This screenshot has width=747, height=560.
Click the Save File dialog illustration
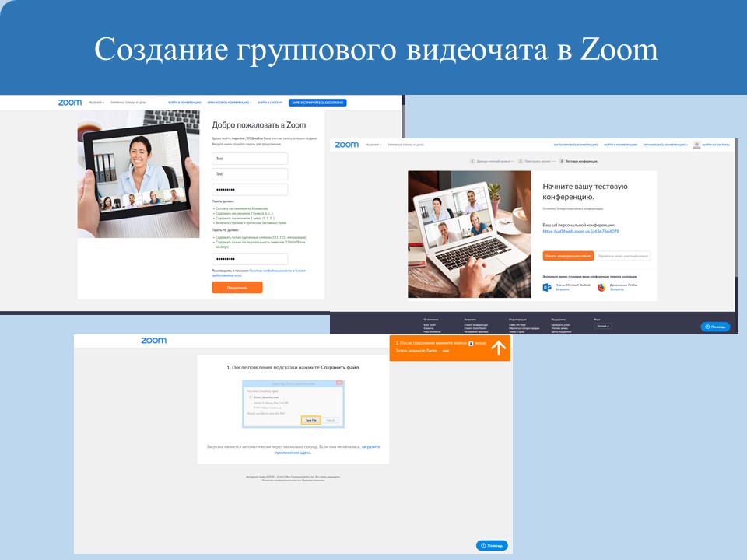(293, 404)
